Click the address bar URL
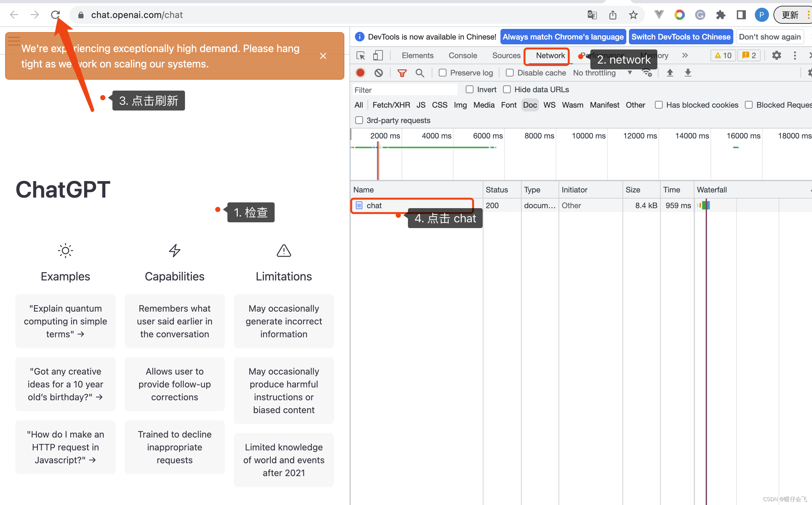Viewport: 812px width, 505px height. [137, 15]
